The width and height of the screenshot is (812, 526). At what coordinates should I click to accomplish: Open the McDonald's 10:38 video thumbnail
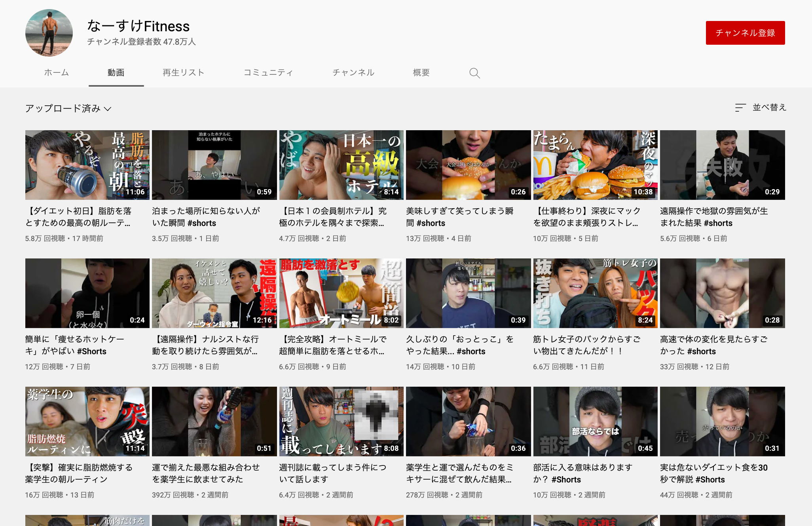(595, 165)
